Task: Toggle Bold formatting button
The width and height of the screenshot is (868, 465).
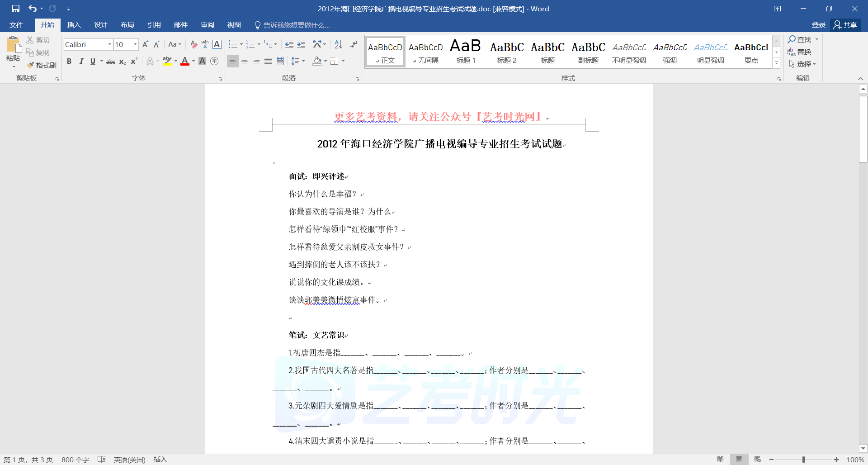Action: tap(69, 62)
